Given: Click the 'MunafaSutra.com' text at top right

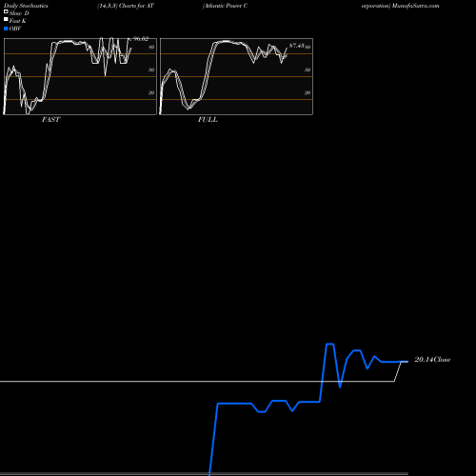Looking at the screenshot, I should [x=415, y=6].
